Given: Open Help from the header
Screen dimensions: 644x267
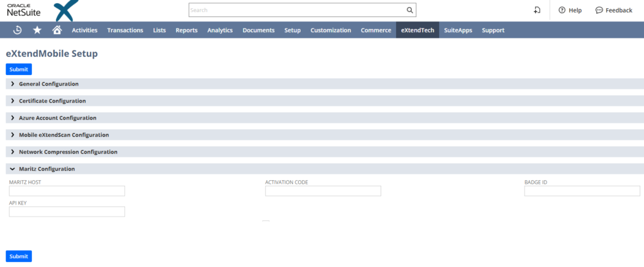Looking at the screenshot, I should pos(570,10).
